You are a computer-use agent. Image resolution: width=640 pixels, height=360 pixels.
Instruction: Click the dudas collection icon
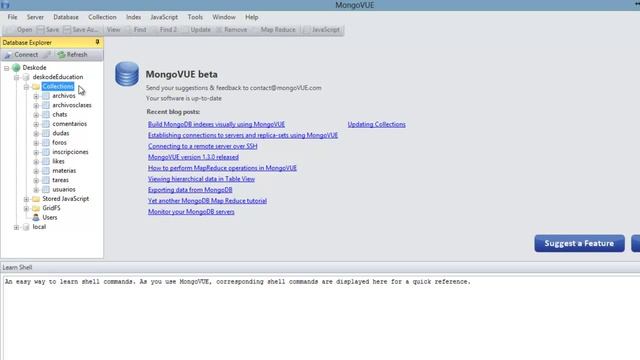coord(46,133)
